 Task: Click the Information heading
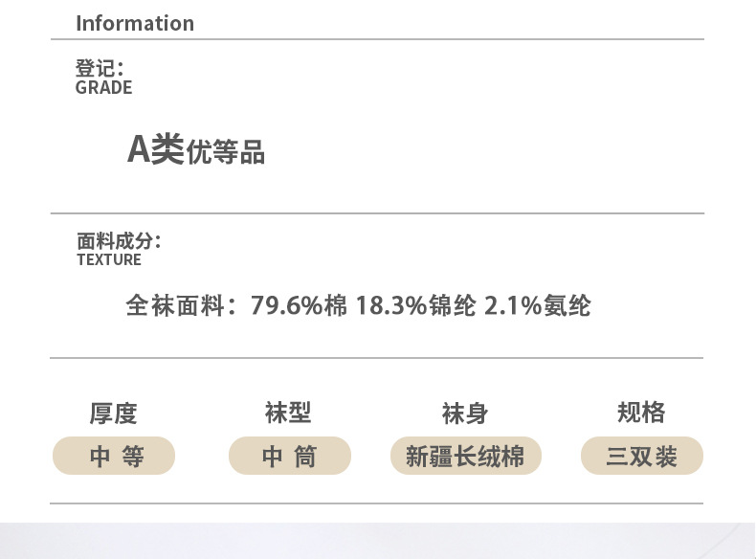[135, 23]
